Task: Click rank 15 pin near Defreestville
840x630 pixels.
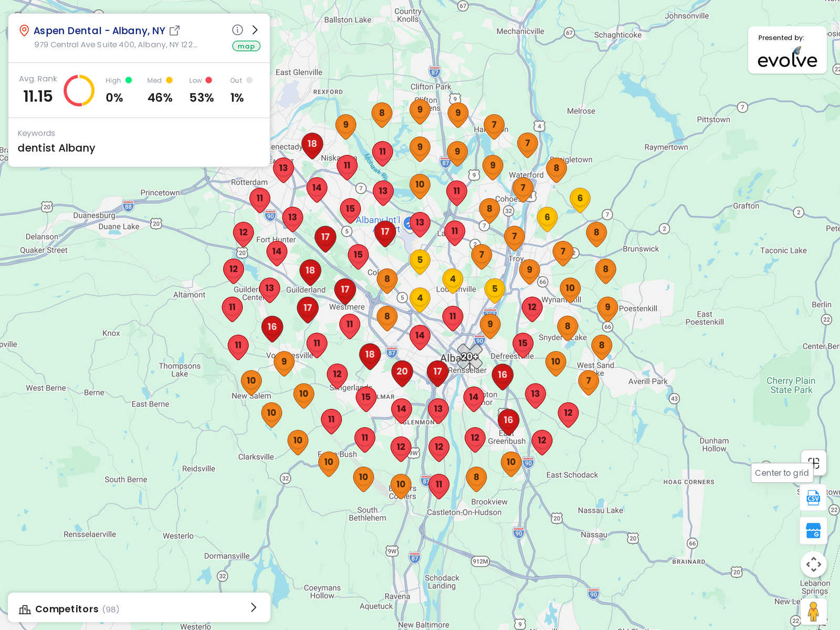Action: (x=522, y=345)
